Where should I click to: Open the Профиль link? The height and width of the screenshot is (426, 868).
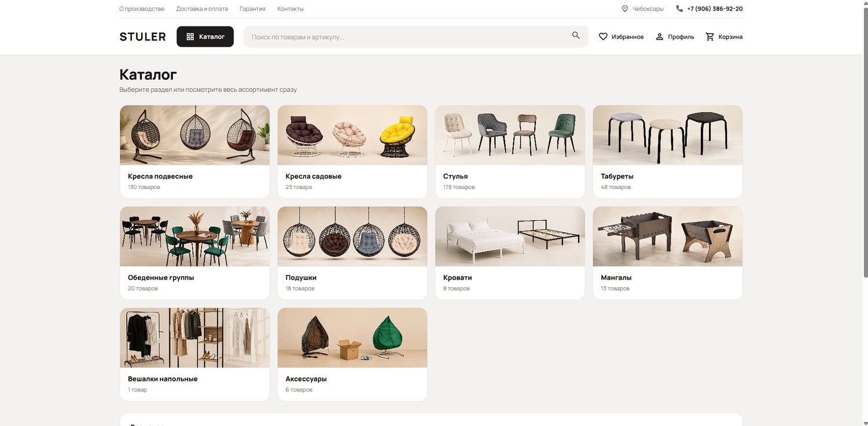pos(675,36)
